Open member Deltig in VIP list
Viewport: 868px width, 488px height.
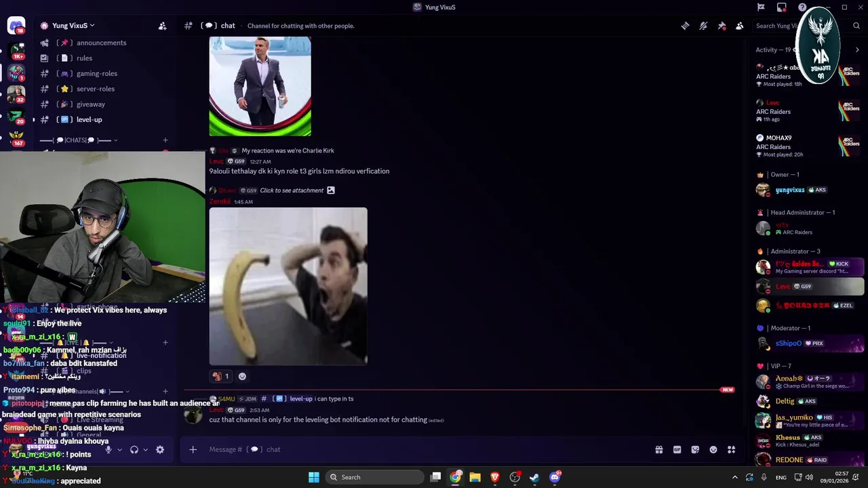click(x=808, y=401)
